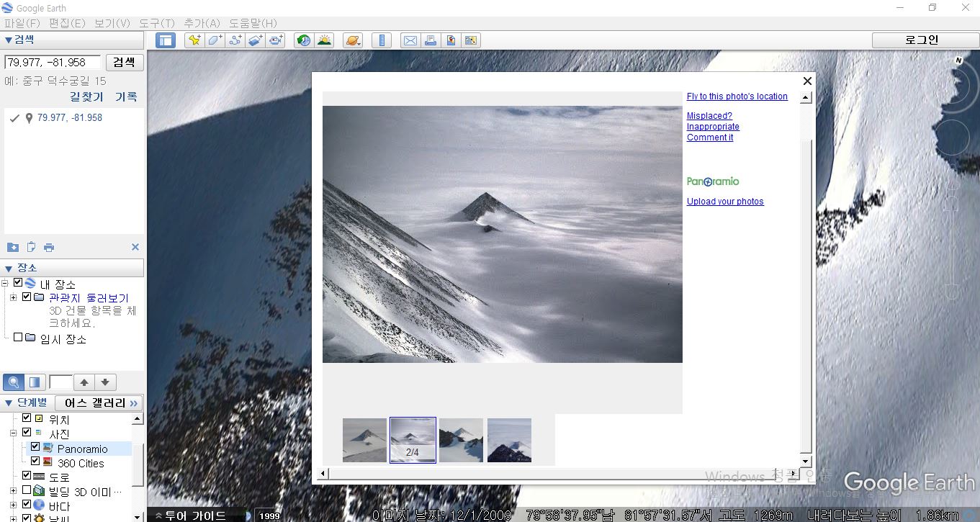Toggle sunlight across the landscape icon
Viewport: 980px width, 522px height.
(x=325, y=40)
